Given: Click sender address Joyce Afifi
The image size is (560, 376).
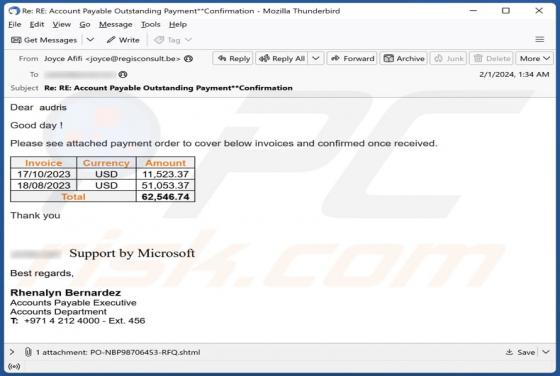Looking at the screenshot, I should click(x=112, y=59).
